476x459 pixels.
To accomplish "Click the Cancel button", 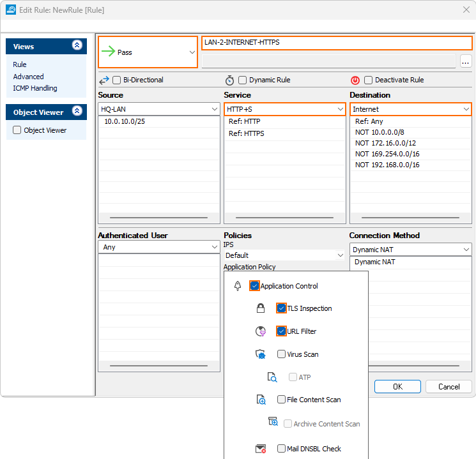I will pos(449,386).
